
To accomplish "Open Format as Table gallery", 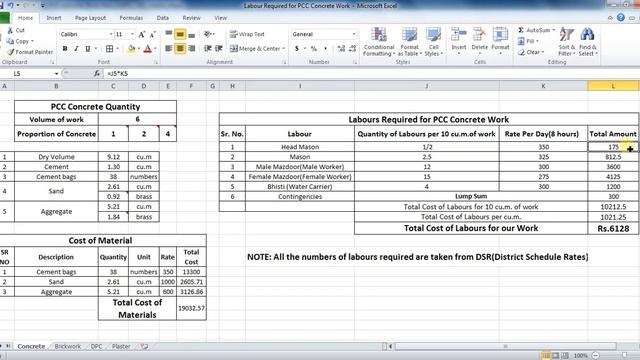I will [409, 42].
